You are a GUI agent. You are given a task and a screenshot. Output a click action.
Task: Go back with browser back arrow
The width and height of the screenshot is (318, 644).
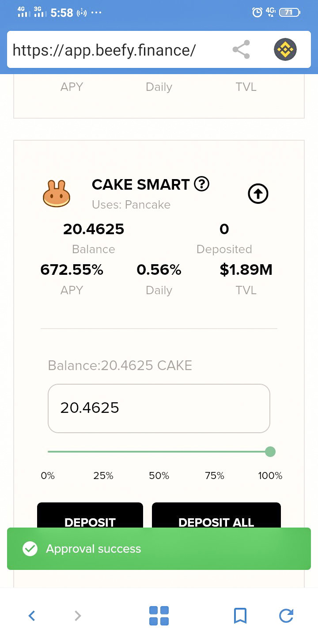(x=32, y=615)
